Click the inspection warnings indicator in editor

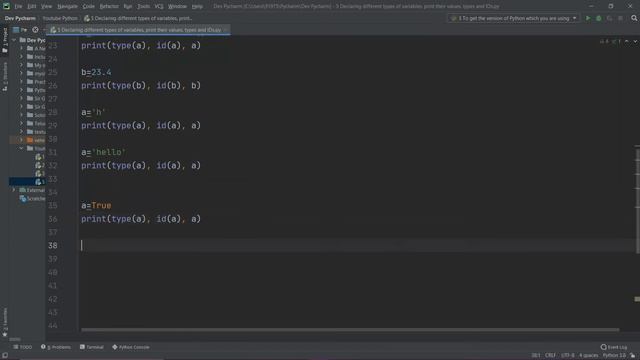610,41
